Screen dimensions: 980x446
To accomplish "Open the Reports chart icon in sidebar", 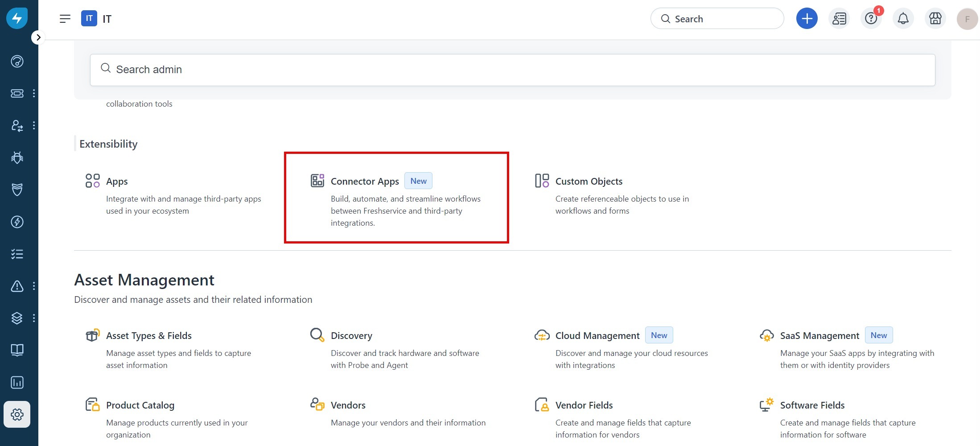I will tap(17, 382).
